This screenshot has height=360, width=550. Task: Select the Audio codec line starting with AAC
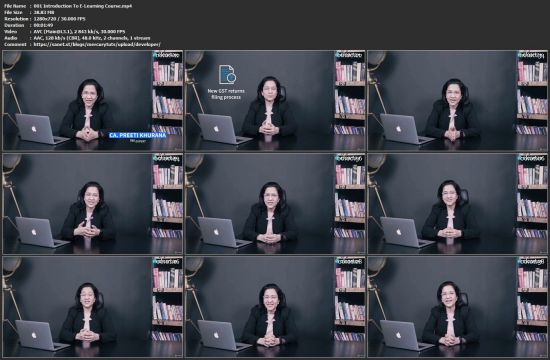click(x=92, y=38)
